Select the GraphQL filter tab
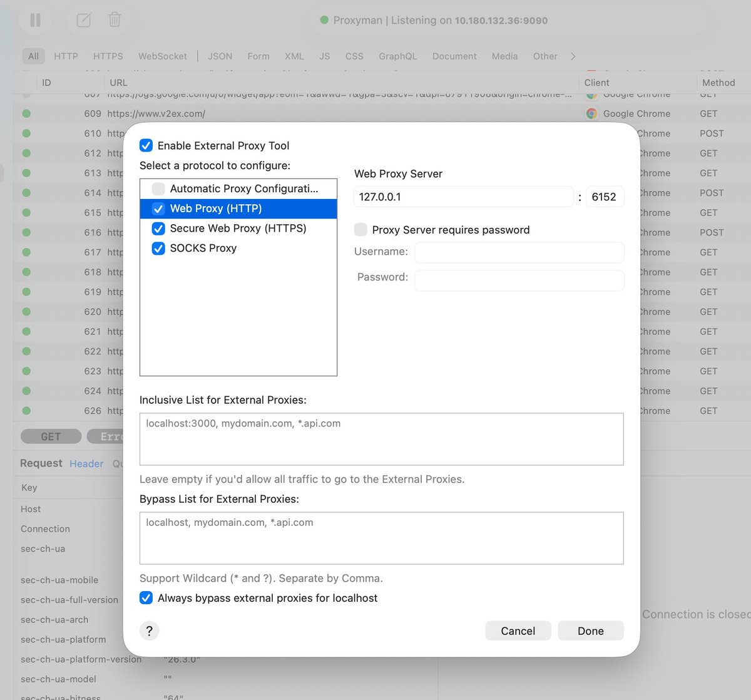Image resolution: width=751 pixels, height=700 pixels. pos(398,56)
